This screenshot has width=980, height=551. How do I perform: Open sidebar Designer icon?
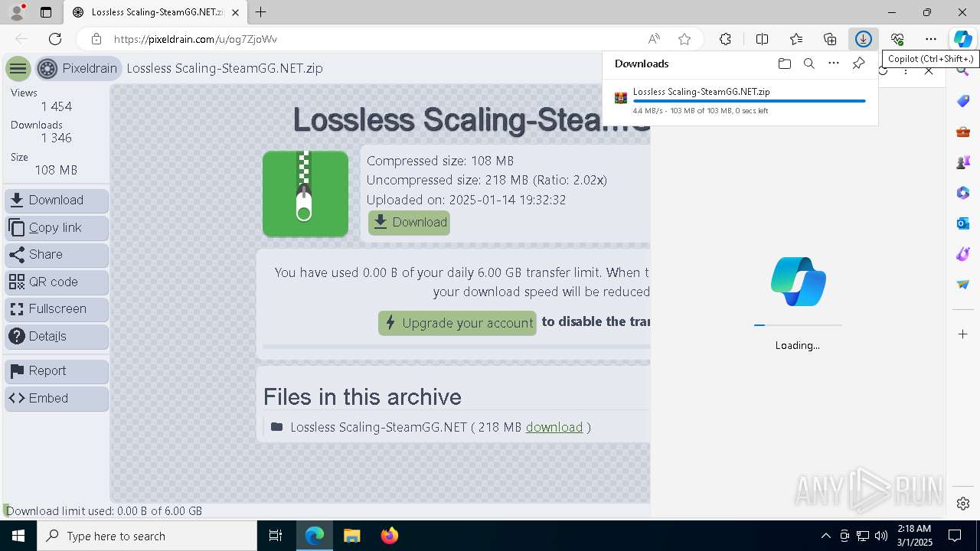(963, 254)
